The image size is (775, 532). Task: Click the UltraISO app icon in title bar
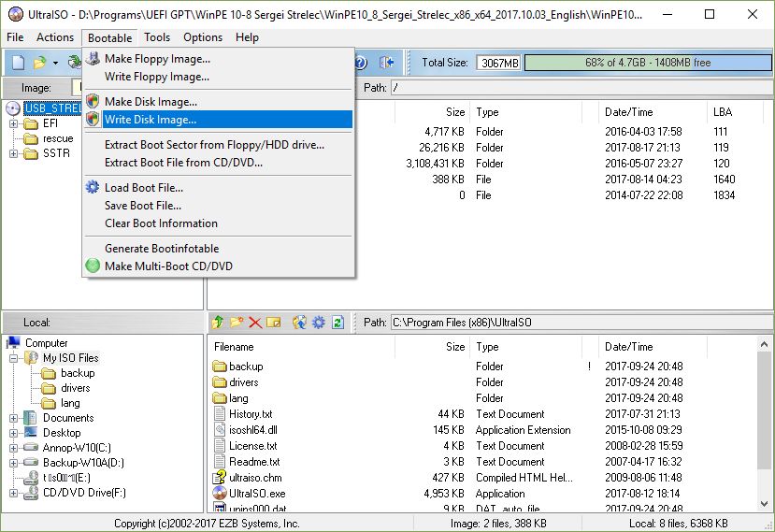pyautogui.click(x=15, y=14)
